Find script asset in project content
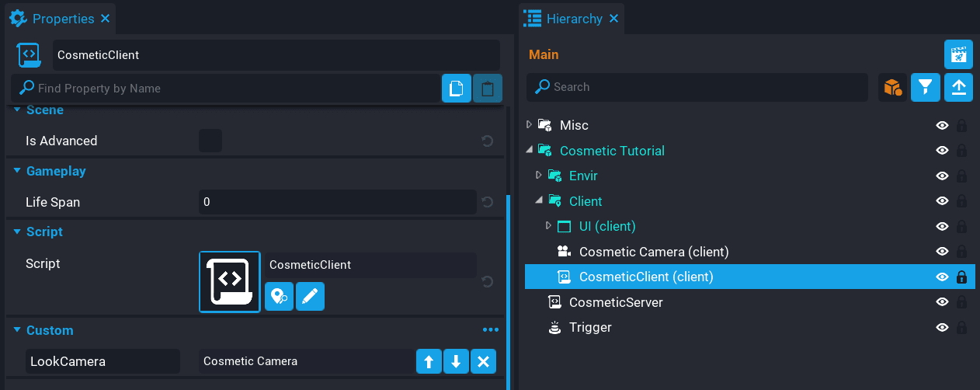Screen dimensions: 980x390 pyautogui.click(x=280, y=296)
